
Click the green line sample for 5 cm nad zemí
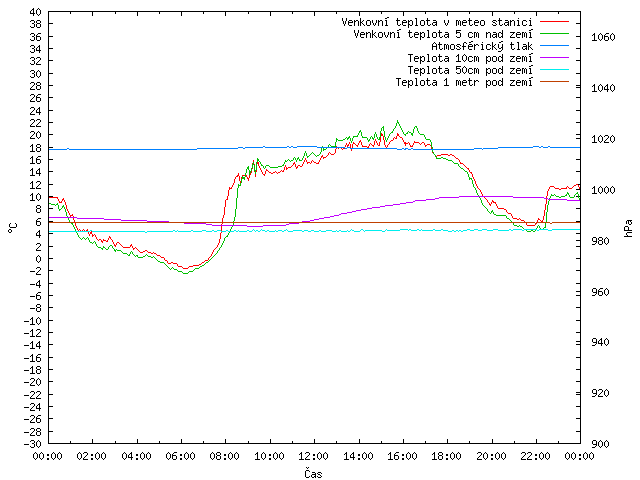(x=554, y=33)
